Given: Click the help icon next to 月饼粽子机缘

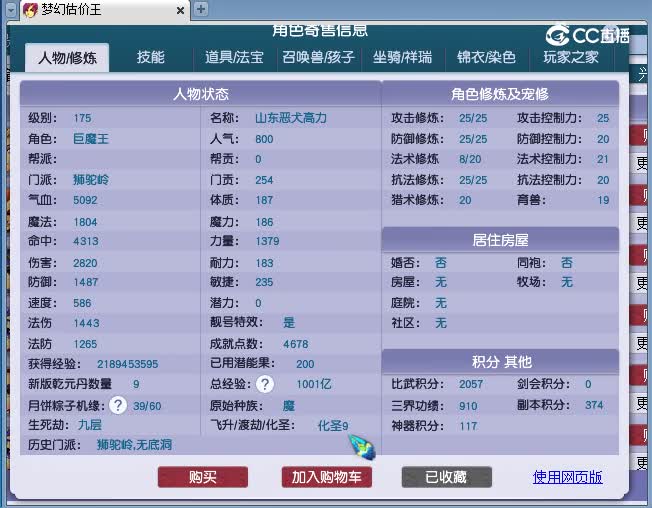Looking at the screenshot, I should coord(118,405).
